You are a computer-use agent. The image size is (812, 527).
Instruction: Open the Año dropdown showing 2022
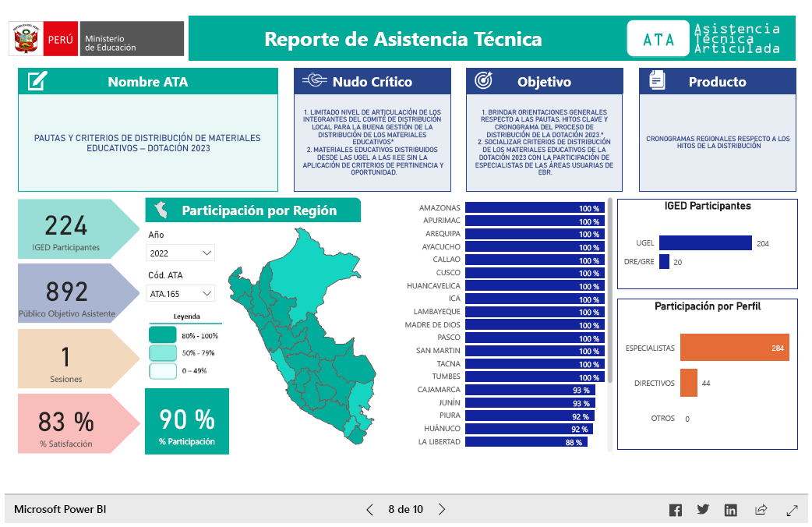(x=180, y=253)
